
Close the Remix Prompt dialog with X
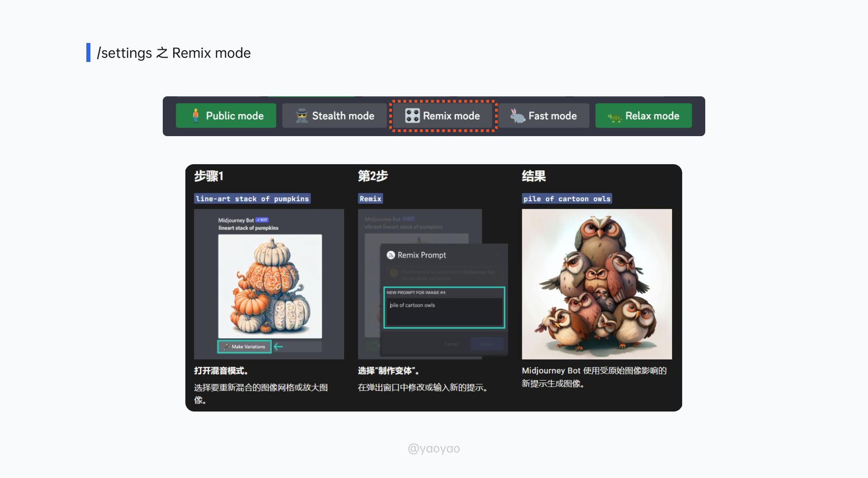point(498,255)
